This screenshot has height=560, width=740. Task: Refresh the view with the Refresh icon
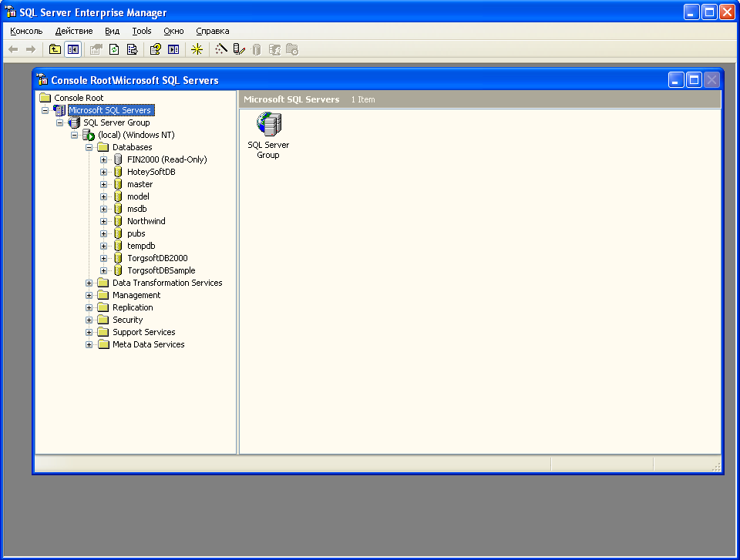point(114,49)
